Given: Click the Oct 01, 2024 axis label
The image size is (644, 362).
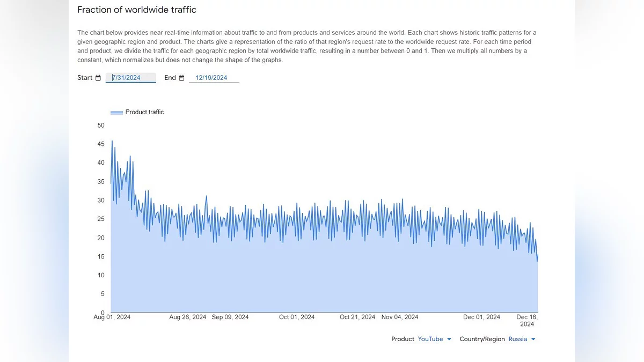Looking at the screenshot, I should (297, 317).
